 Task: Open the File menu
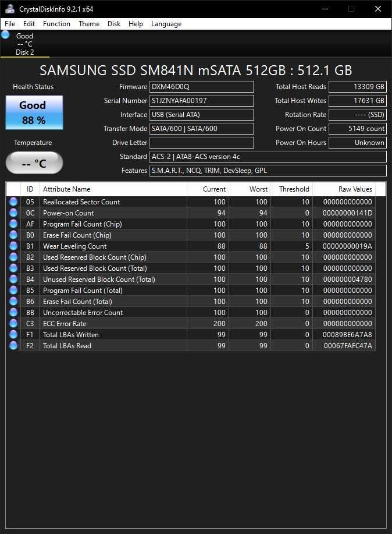point(10,24)
